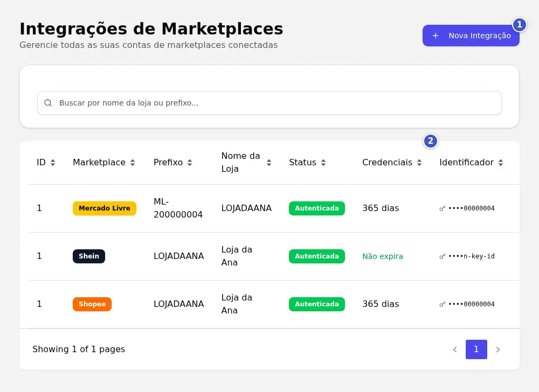Click 365 dias in Mercado Livre row

click(381, 208)
